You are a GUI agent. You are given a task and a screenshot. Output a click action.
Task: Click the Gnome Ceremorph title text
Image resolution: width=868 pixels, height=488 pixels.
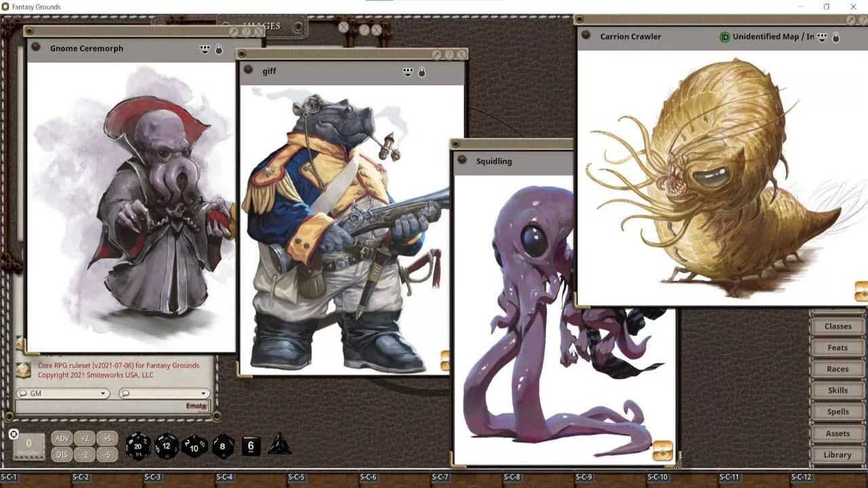[86, 49]
